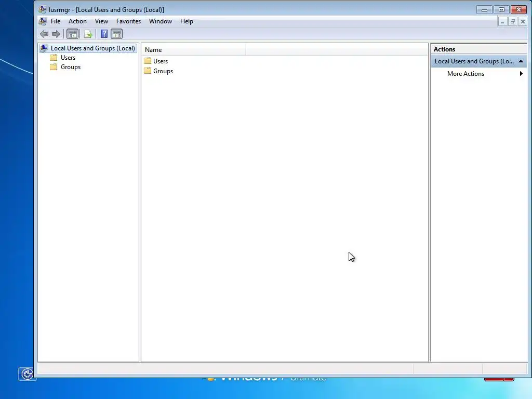Sort by the Name column header

point(194,49)
